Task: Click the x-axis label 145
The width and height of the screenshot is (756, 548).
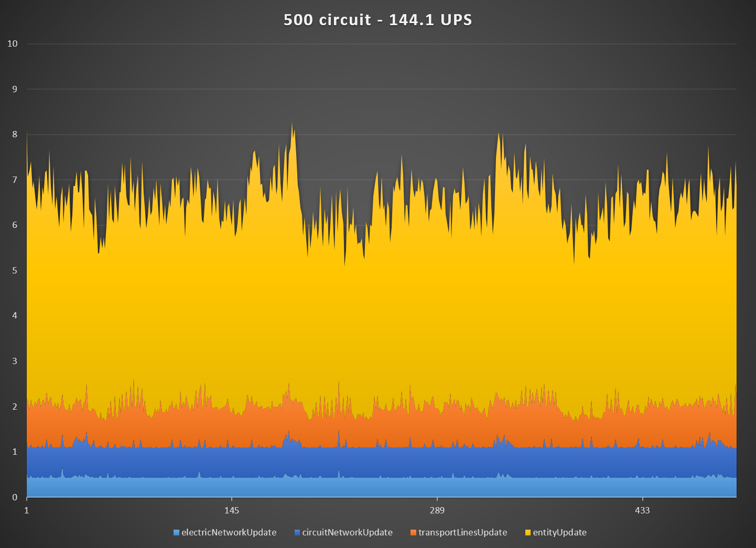Action: (x=232, y=510)
